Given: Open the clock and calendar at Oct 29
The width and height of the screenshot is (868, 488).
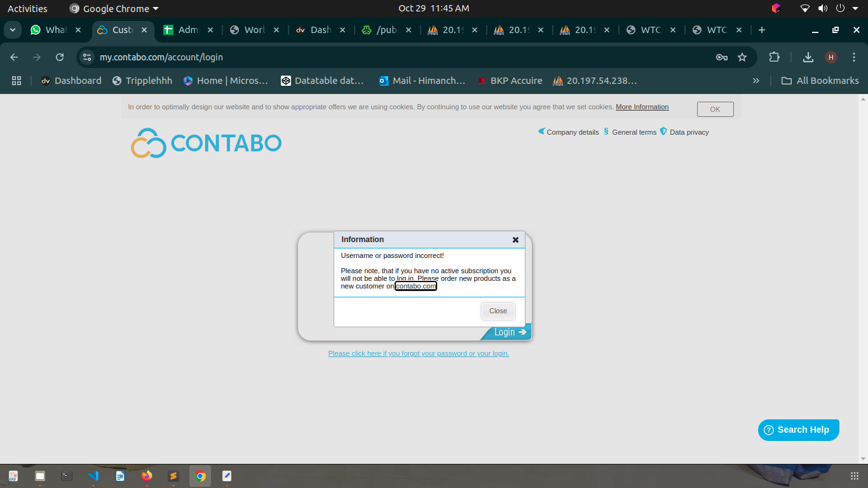Looking at the screenshot, I should click(x=434, y=8).
